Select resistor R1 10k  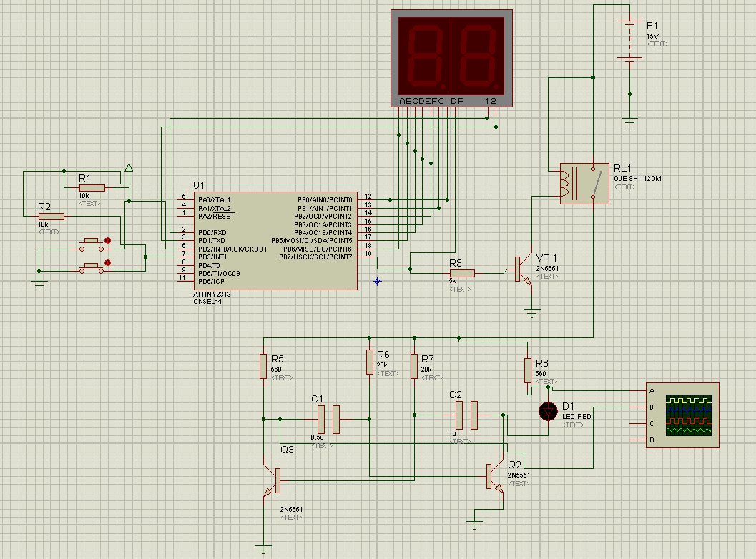pyautogui.click(x=92, y=188)
